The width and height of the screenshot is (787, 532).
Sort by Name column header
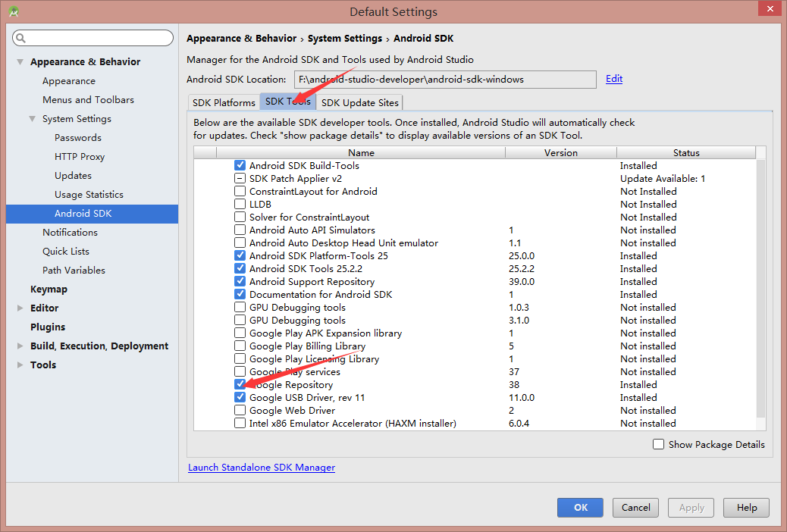[361, 152]
